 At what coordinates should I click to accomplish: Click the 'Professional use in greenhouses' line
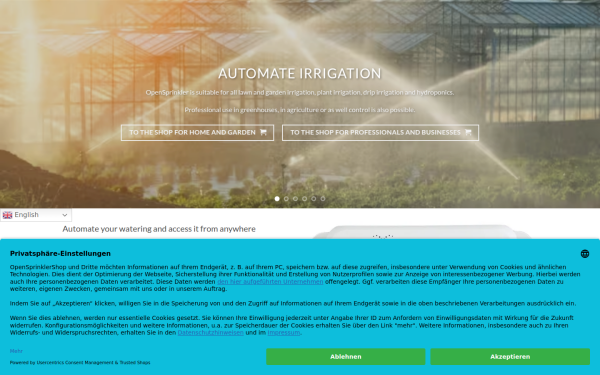(x=300, y=110)
